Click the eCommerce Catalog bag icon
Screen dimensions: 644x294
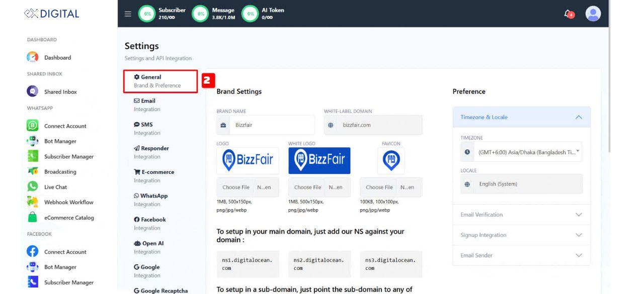point(33,217)
